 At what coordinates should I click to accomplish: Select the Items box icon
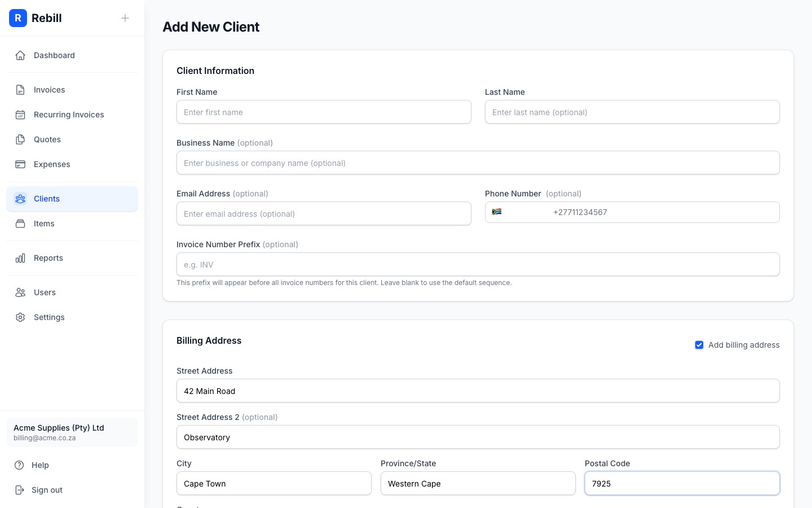point(20,224)
